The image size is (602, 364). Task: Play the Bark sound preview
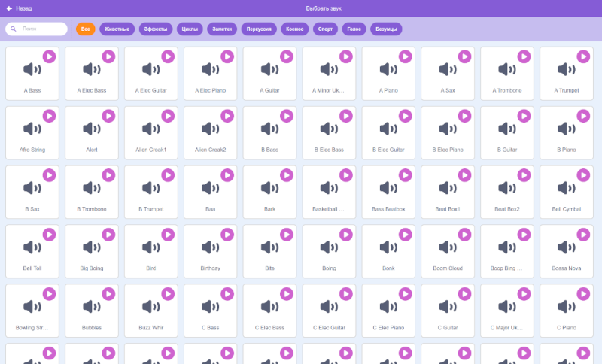click(287, 175)
